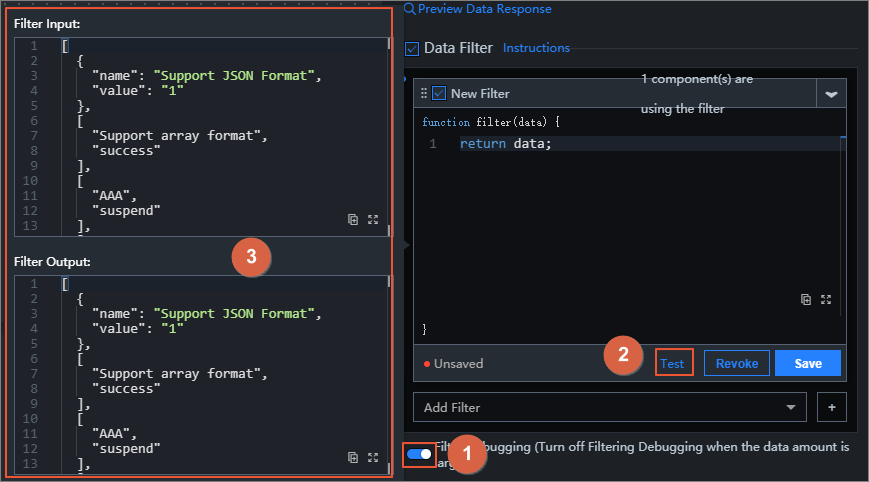Click the Revoke button
869x482 pixels.
pos(737,363)
